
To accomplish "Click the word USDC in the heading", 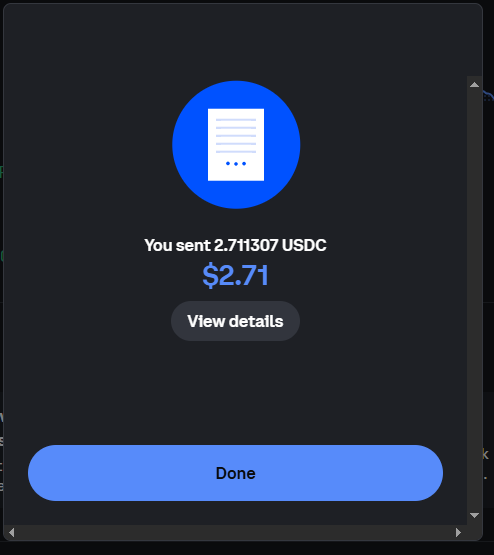I will (x=304, y=245).
